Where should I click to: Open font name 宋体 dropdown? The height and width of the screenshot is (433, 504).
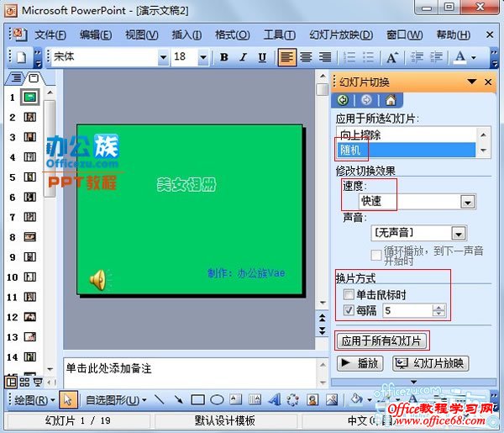[x=163, y=57]
